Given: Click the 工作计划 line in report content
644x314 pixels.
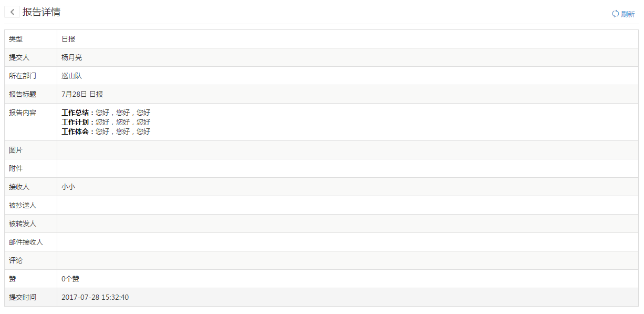Looking at the screenshot, I should click(106, 122).
